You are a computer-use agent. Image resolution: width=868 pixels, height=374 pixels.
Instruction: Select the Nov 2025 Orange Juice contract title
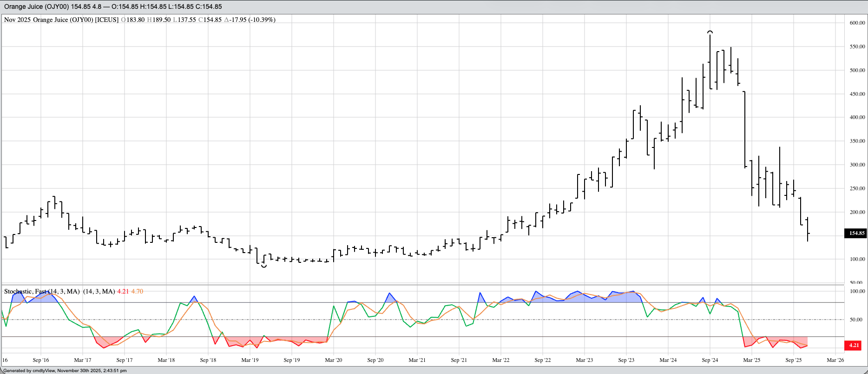[x=61, y=20]
